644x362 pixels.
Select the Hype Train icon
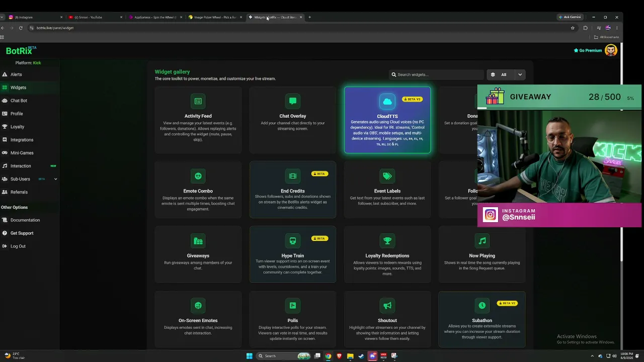(x=293, y=241)
